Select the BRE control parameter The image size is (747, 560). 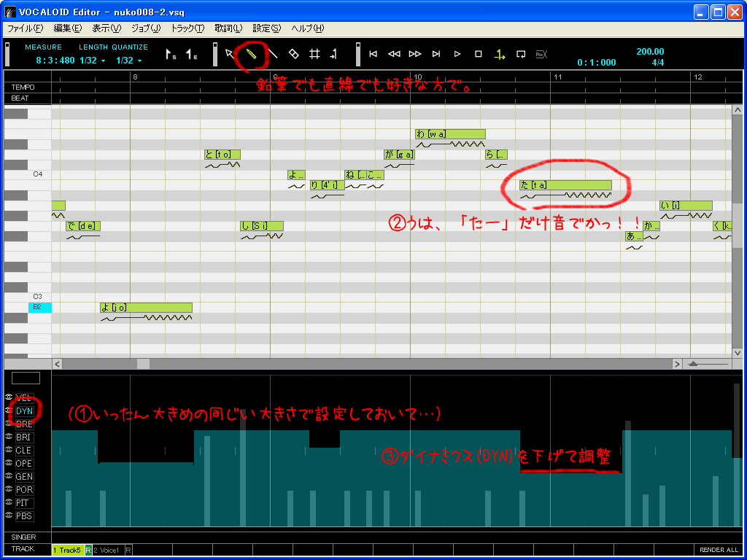(24, 424)
